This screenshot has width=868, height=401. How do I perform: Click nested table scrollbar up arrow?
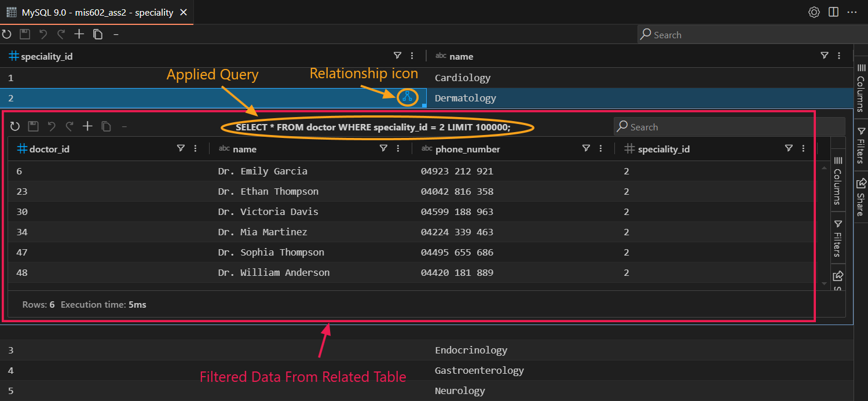[825, 167]
